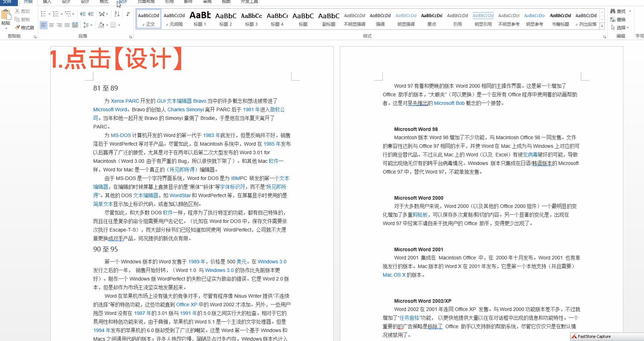This screenshot has width=644, height=341.
Task: Toggle justified alignment
Action: tap(67, 25)
